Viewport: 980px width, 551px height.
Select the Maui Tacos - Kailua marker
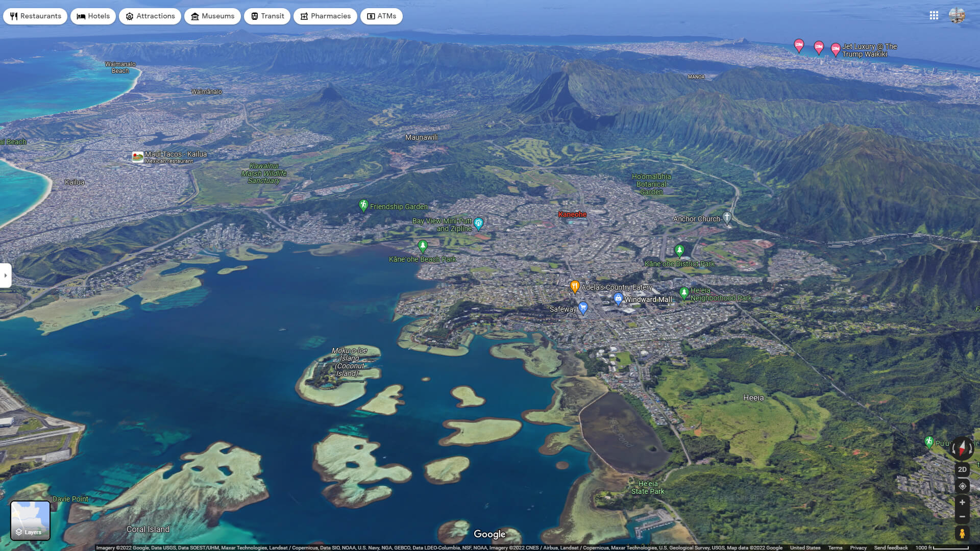point(137,157)
